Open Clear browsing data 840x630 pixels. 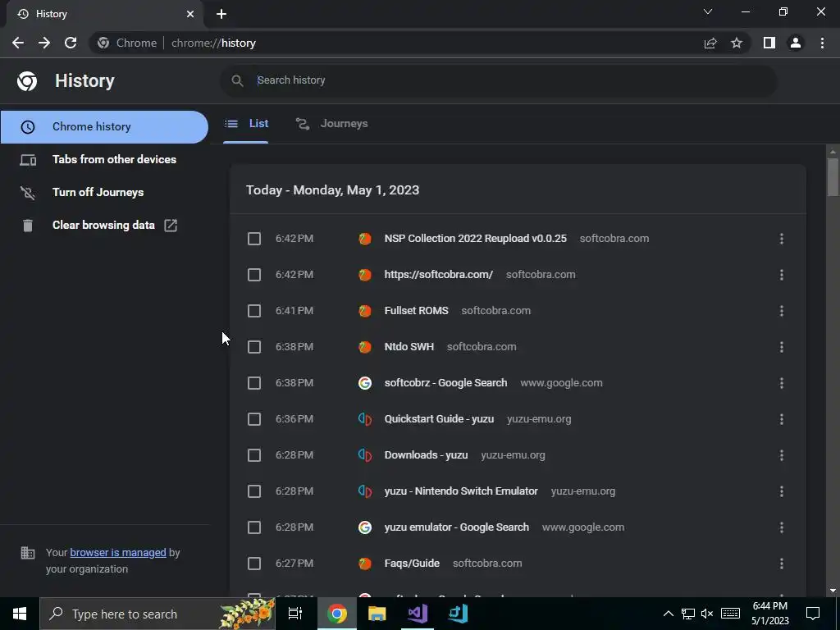104,225
